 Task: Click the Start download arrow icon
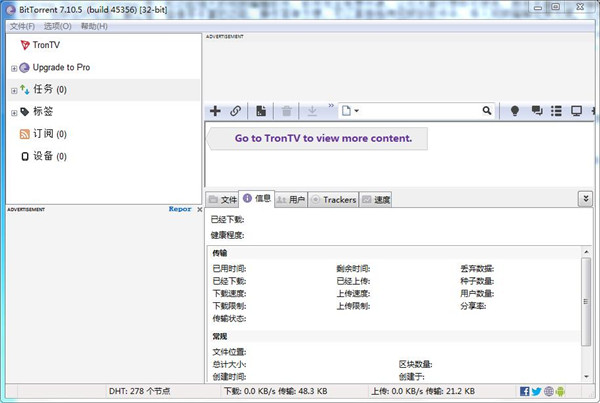click(312, 111)
